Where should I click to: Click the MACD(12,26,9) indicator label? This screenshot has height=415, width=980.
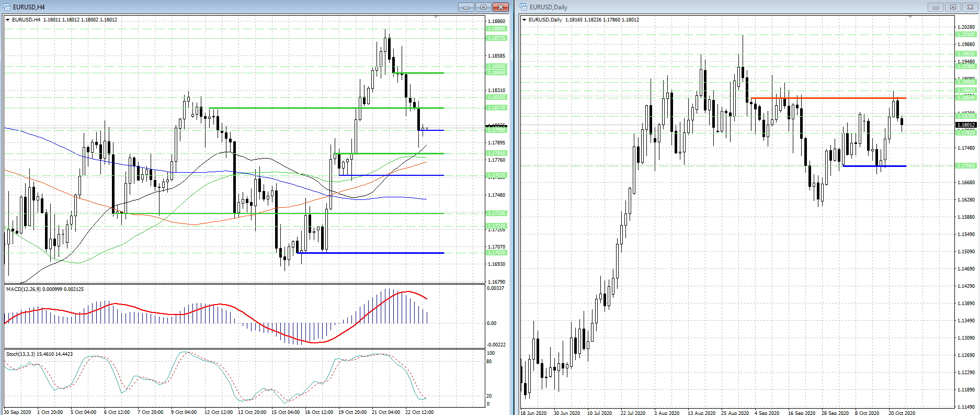pos(44,289)
